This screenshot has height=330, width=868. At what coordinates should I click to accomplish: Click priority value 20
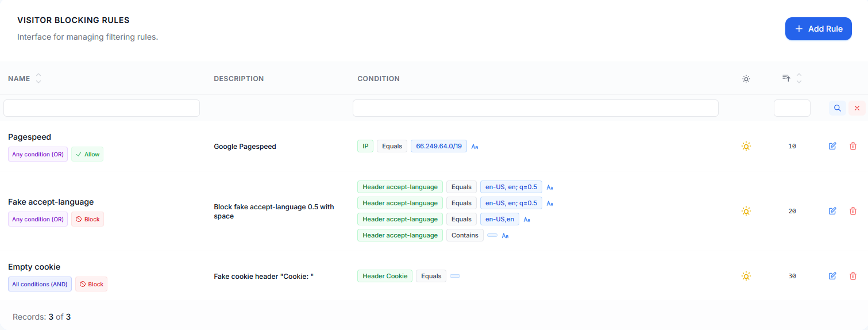[792, 212]
